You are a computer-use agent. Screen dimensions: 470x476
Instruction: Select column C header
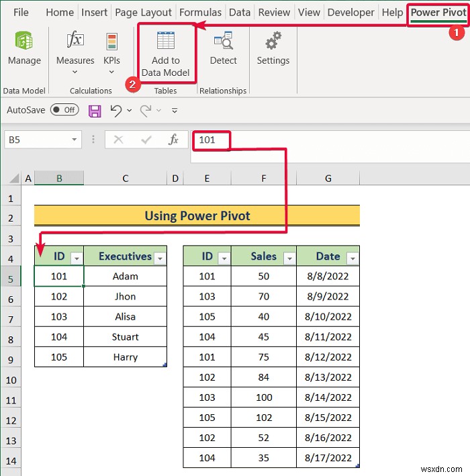click(x=126, y=179)
